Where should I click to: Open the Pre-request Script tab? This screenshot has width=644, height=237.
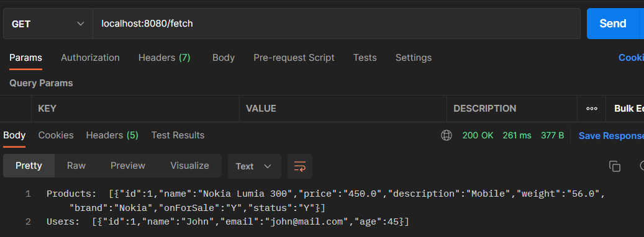tap(294, 58)
